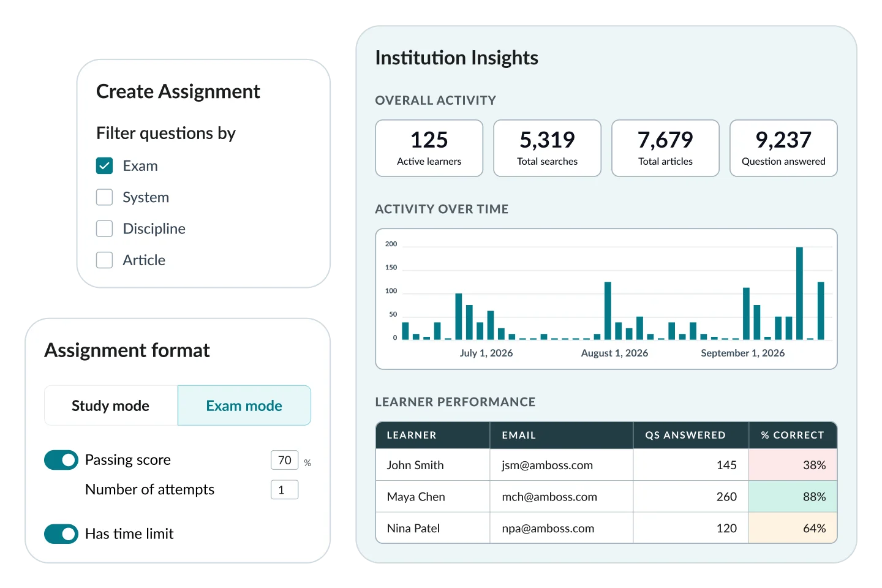This screenshot has width=882, height=588.
Task: Uncheck the Exam filter checkbox
Action: 104,165
